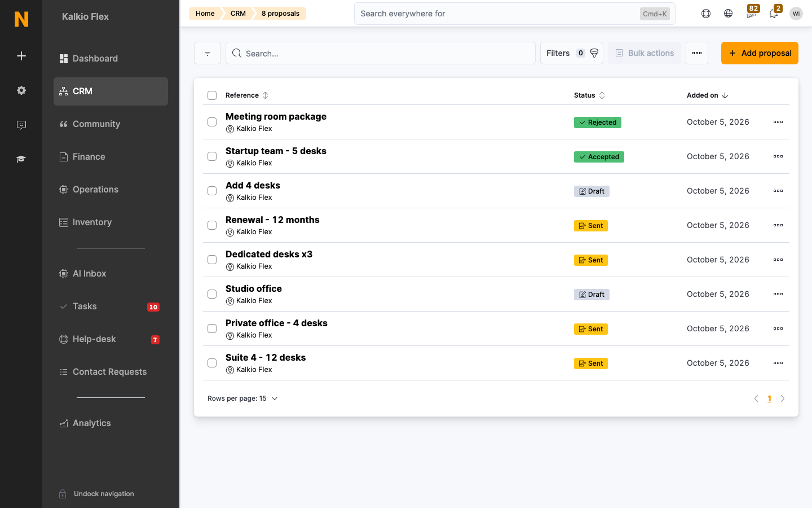This screenshot has height=508, width=812.
Task: Click Home breadcrumb
Action: (x=205, y=14)
